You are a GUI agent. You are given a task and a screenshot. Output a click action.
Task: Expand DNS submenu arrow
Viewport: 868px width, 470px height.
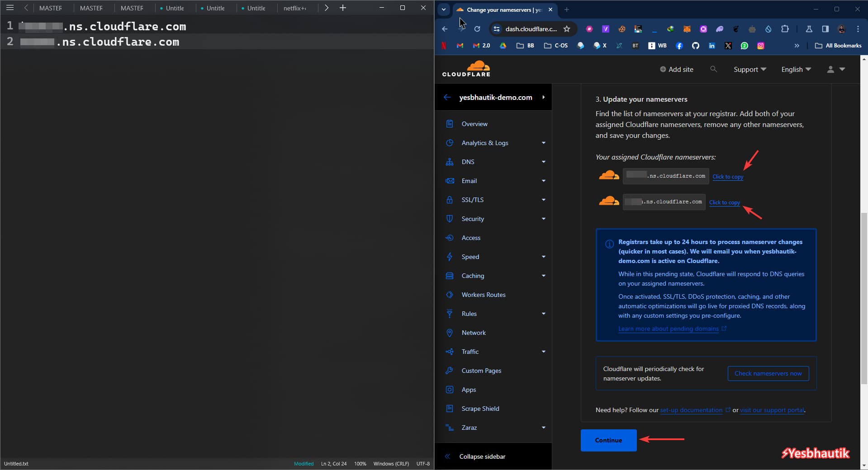(543, 162)
